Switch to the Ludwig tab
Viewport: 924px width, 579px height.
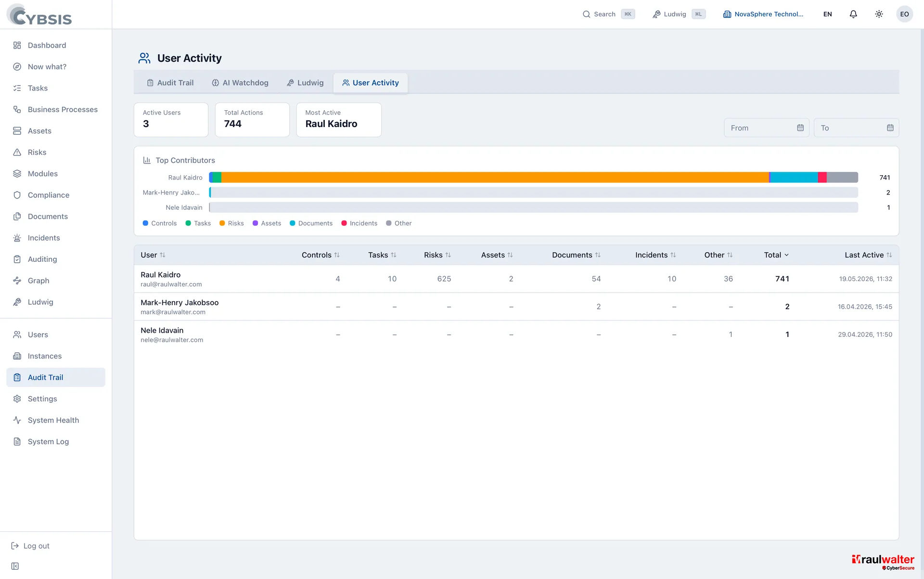point(305,83)
